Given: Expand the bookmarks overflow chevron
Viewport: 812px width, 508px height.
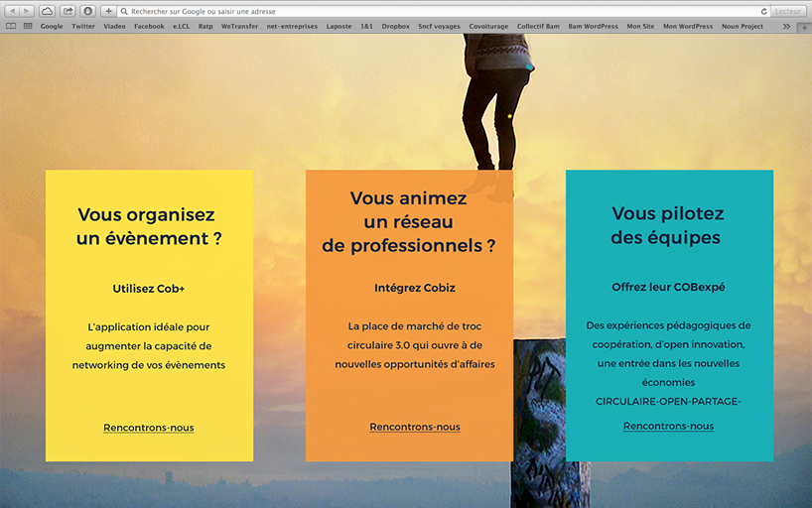Looking at the screenshot, I should pyautogui.click(x=786, y=27).
